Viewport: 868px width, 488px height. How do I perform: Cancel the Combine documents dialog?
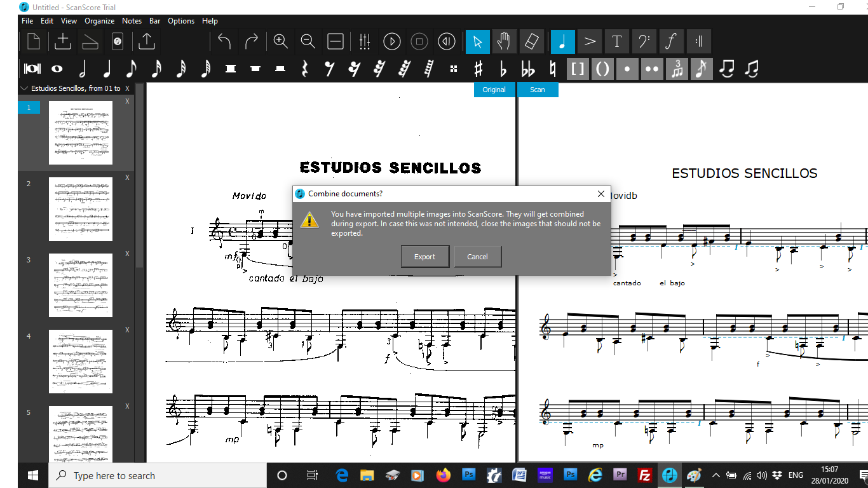tap(477, 257)
